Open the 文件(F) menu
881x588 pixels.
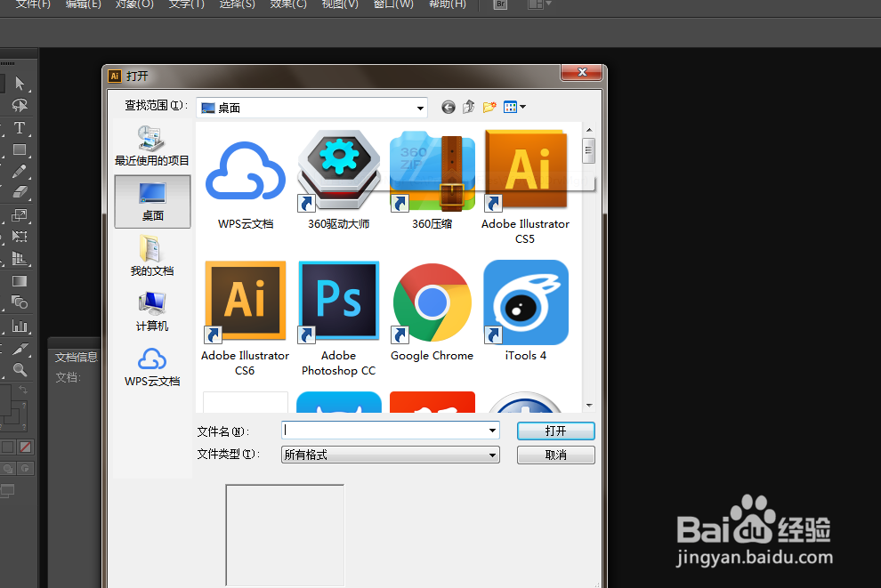(x=33, y=4)
